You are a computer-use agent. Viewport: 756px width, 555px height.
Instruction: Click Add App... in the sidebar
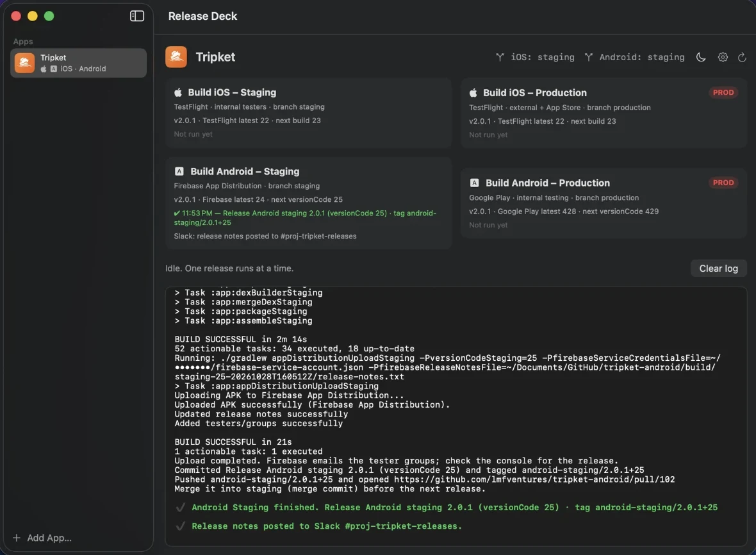pyautogui.click(x=49, y=538)
